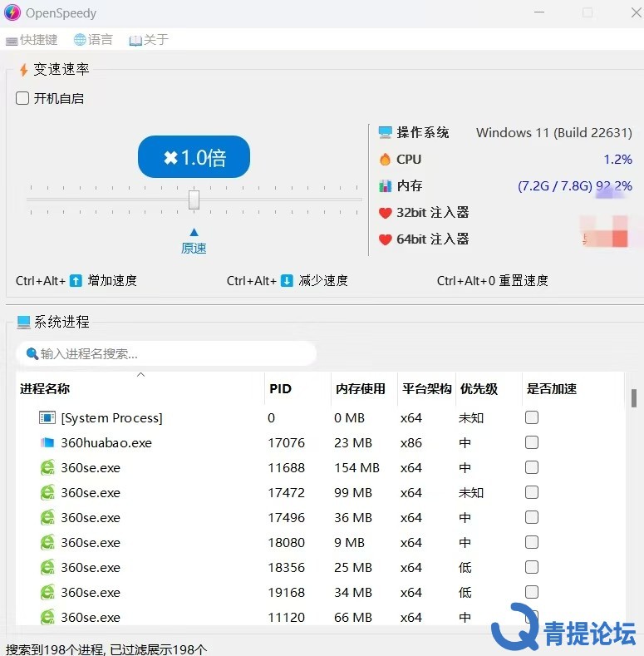This screenshot has width=644, height=656.
Task: Click the heart icon for 64bit 注入器
Action: point(385,239)
